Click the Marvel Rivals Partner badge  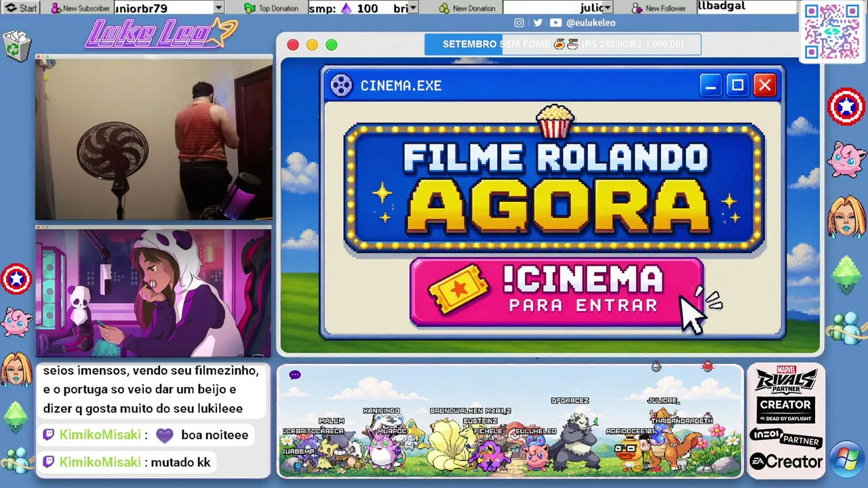point(786,380)
